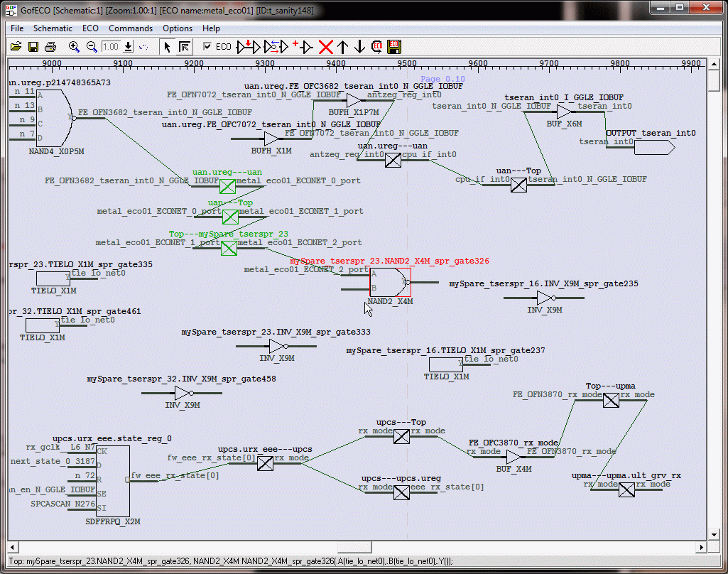728x574 pixels.
Task: Click the Save floppy disk icon
Action: [x=33, y=47]
